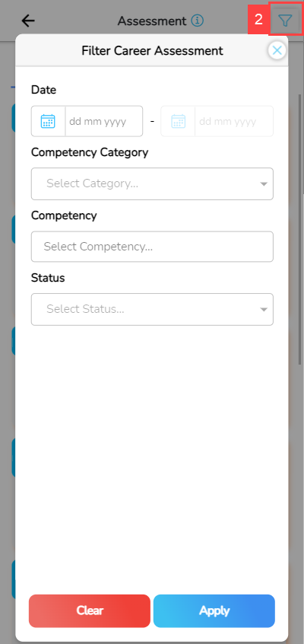Open the Assessment info icon
This screenshot has height=644, width=304.
pos(198,20)
